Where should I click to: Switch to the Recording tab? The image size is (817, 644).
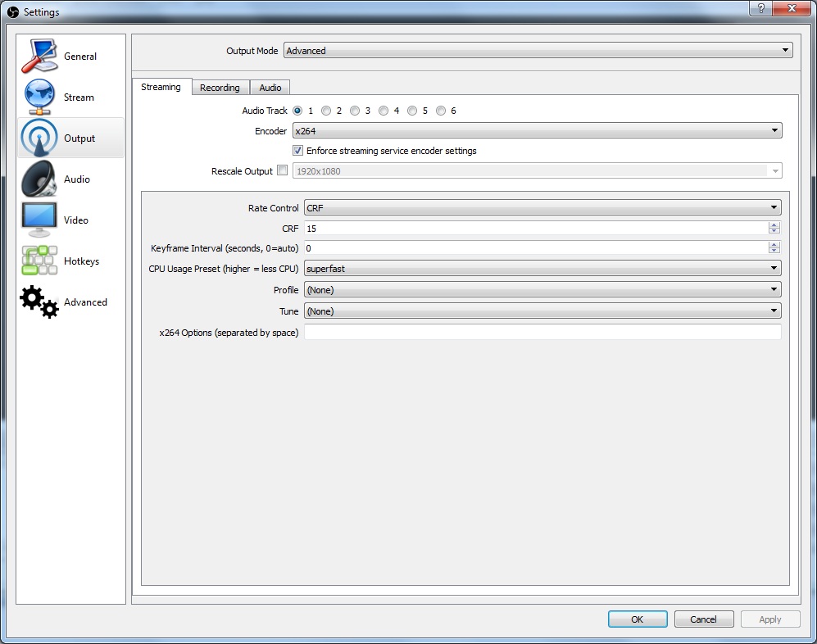point(220,88)
